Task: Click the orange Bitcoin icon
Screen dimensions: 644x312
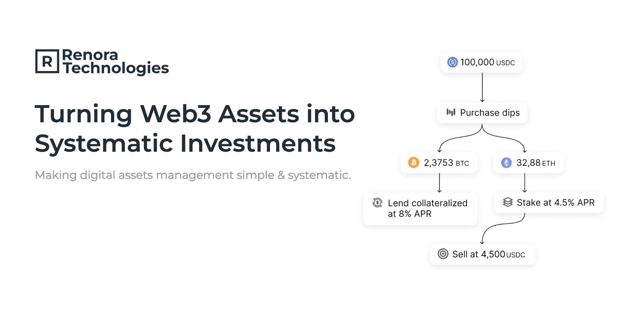Action: tap(413, 163)
